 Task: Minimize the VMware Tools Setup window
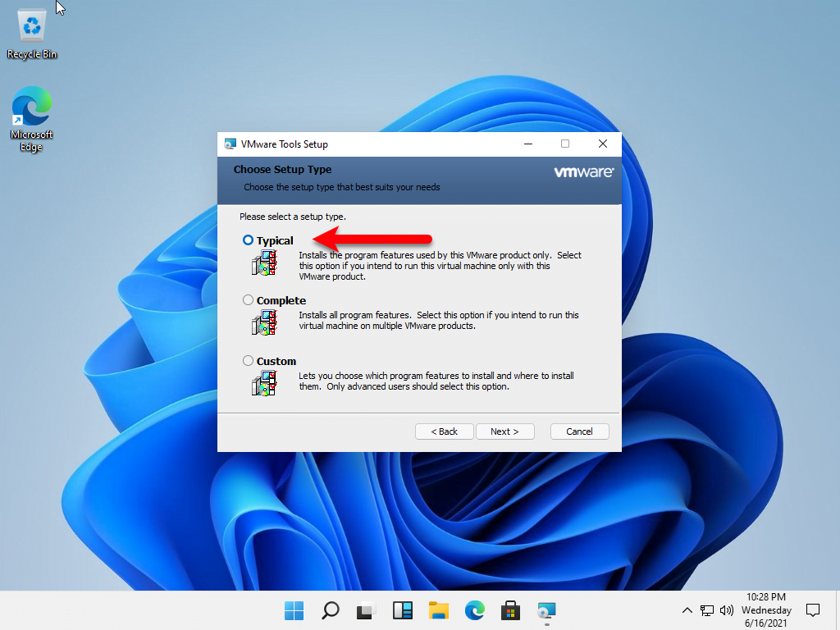click(528, 144)
